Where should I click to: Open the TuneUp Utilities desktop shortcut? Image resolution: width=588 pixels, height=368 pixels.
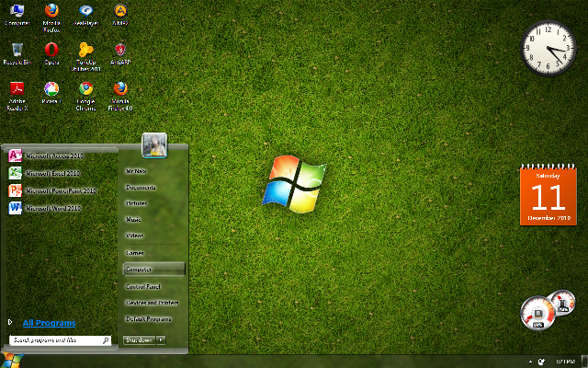pyautogui.click(x=85, y=57)
